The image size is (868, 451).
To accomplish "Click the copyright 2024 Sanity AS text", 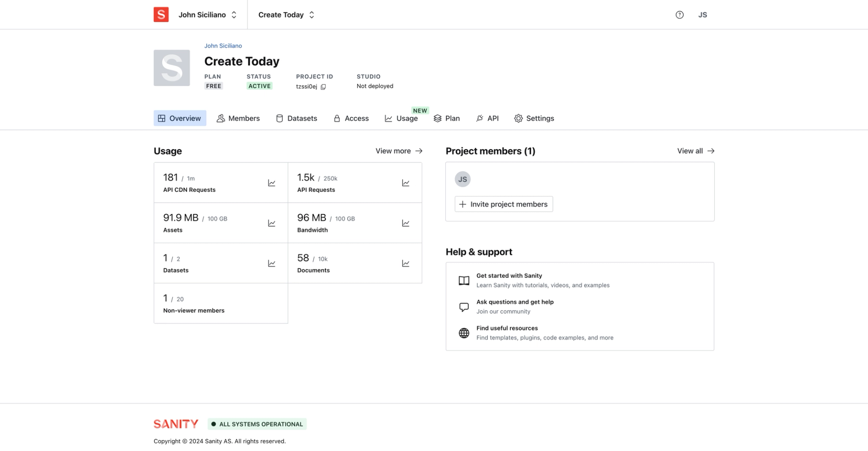I will 220,441.
